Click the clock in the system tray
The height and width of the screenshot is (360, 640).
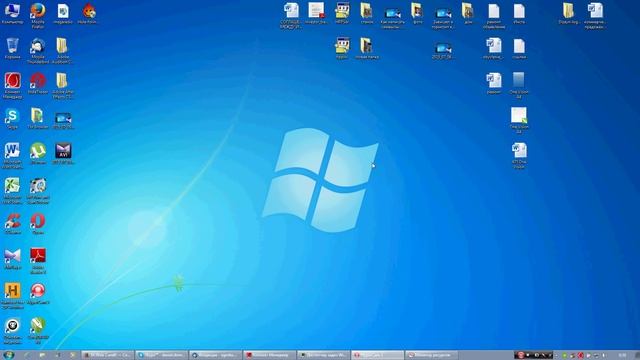(622, 355)
